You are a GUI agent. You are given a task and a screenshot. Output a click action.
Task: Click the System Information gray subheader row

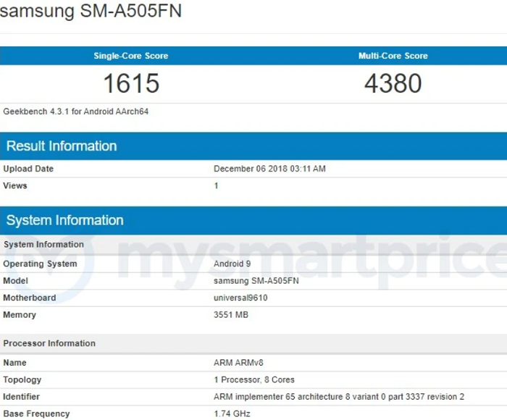(253, 245)
